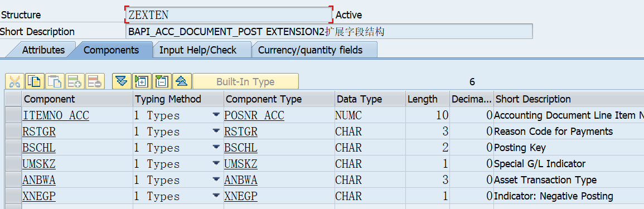Viewport: 644px width, 209px height.
Task: Click the Cut scissors icon
Action: [x=15, y=81]
